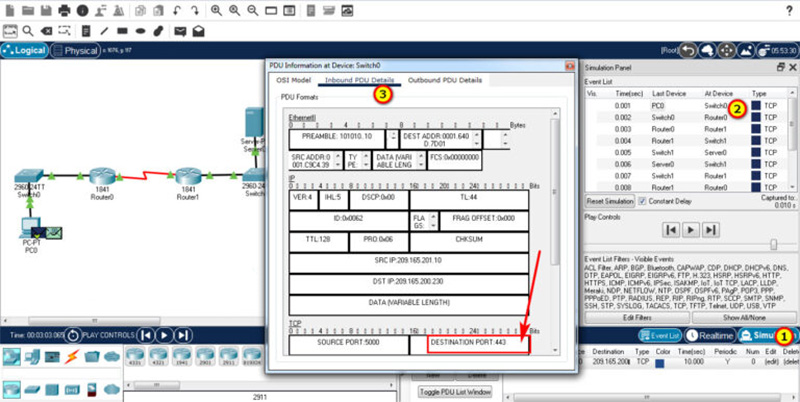
Task: Click the Navigate Back arrow icon
Action: 688,51
